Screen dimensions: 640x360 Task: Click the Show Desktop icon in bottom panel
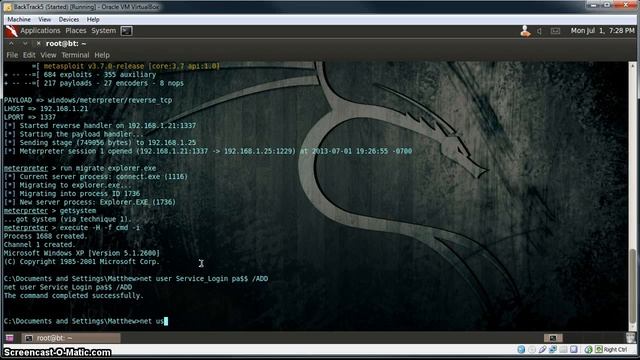[x=10, y=338]
